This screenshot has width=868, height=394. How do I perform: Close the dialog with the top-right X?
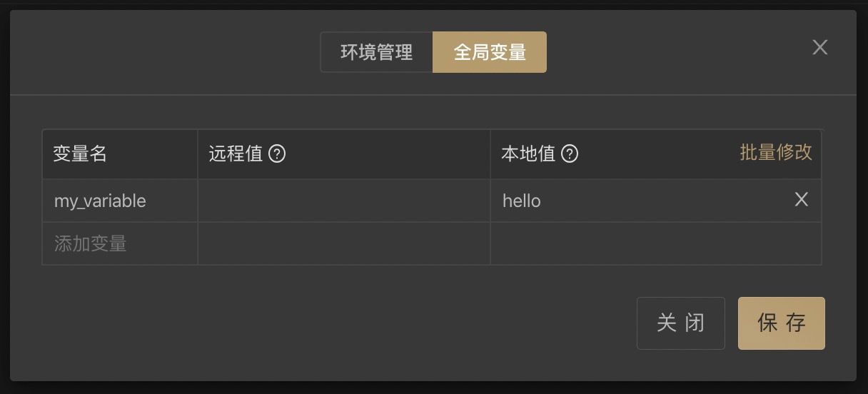point(820,47)
